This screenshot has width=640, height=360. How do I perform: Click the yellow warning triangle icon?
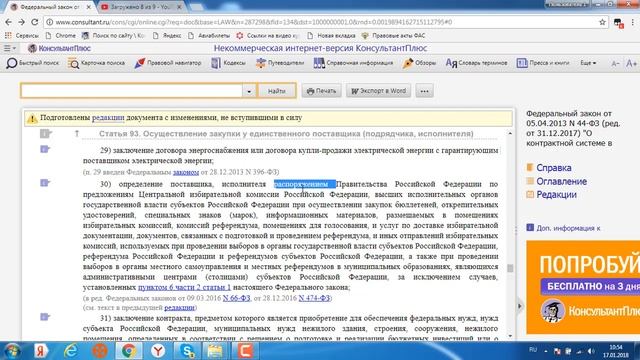(31, 118)
